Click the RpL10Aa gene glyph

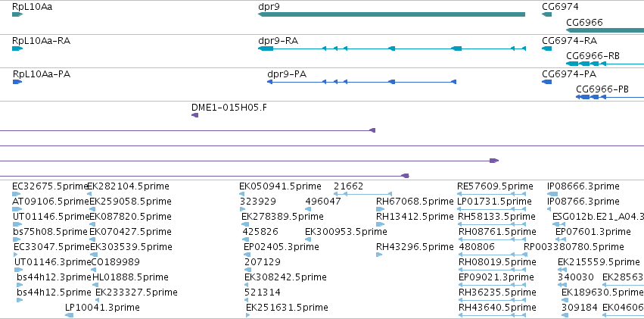(x=17, y=14)
